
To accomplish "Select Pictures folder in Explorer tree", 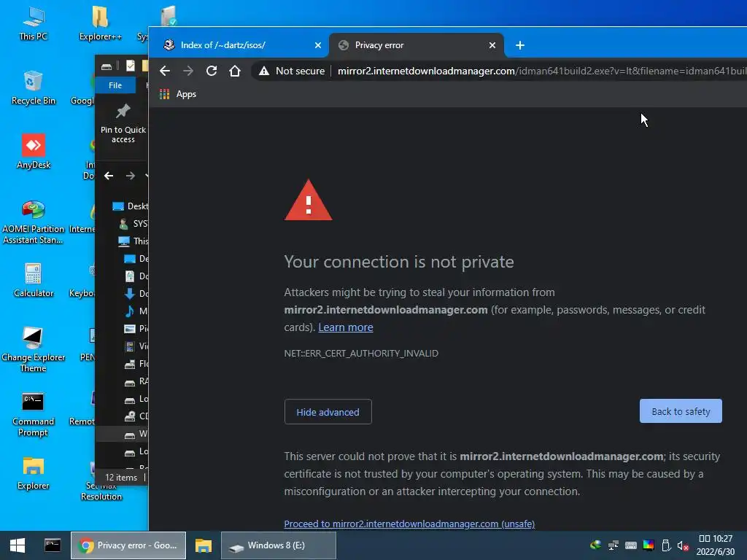I will 136,329.
